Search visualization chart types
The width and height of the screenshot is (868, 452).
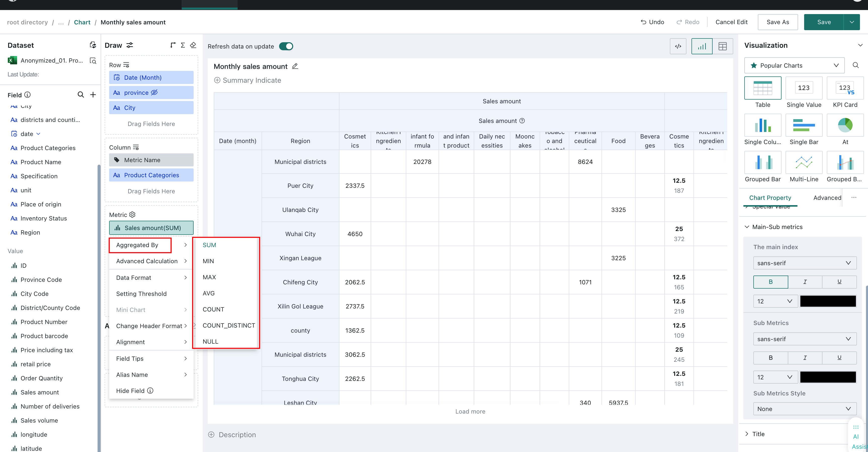(x=855, y=65)
